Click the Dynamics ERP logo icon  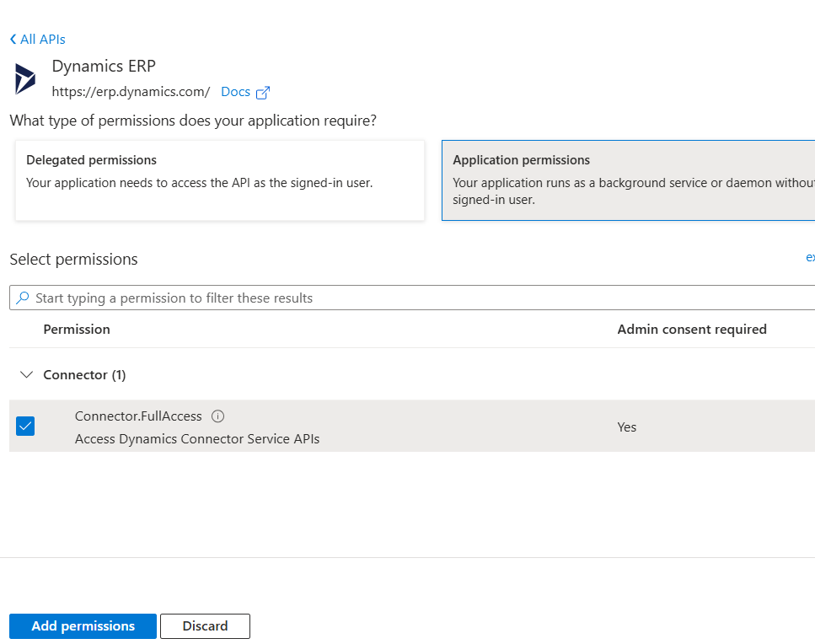coord(25,79)
